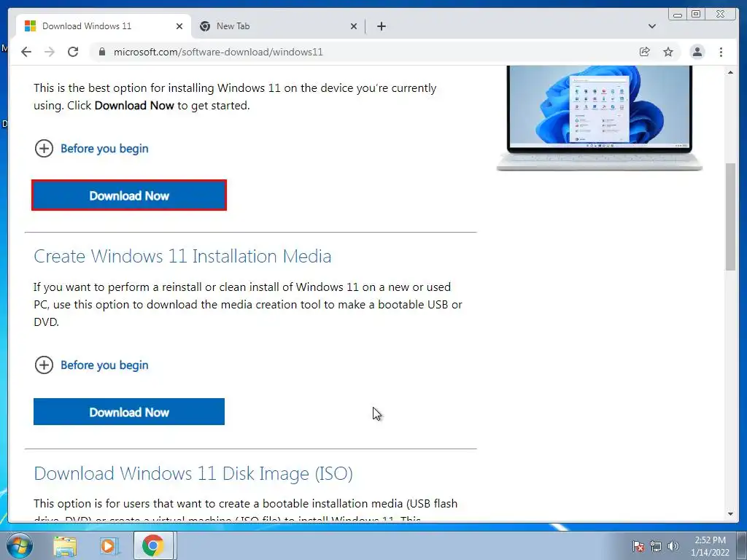The image size is (747, 560).
Task: Open the tab search chevron
Action: pyautogui.click(x=652, y=26)
